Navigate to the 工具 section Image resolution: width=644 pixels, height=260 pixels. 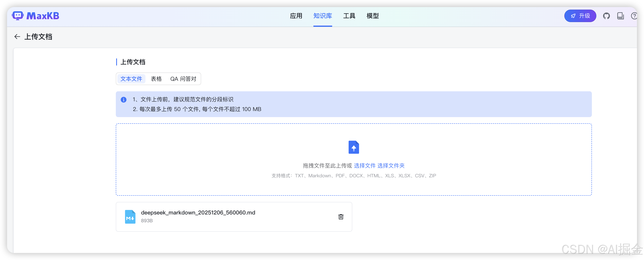pos(349,16)
